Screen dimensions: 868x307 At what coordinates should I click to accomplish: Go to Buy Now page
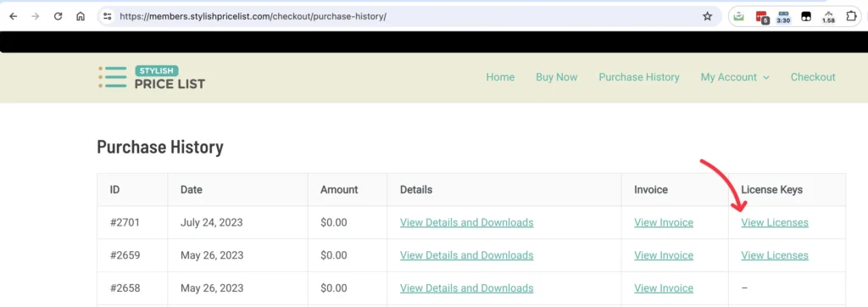pyautogui.click(x=556, y=77)
